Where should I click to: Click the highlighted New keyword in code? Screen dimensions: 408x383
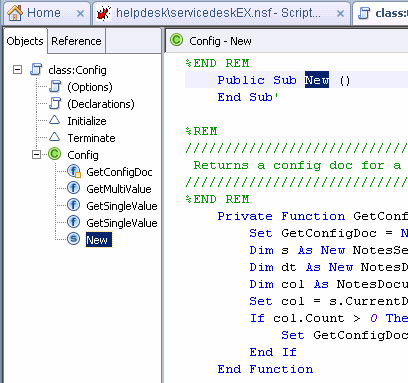pyautogui.click(x=317, y=80)
